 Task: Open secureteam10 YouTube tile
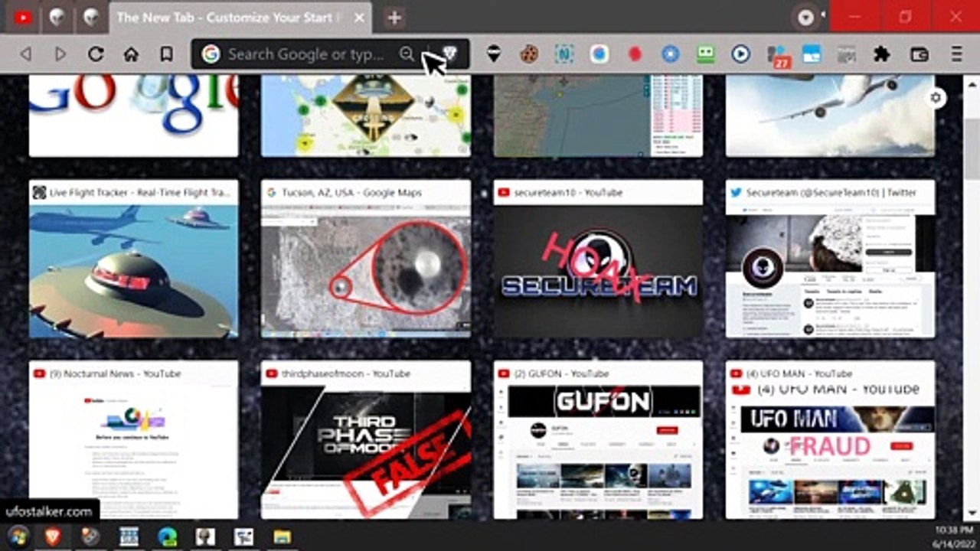click(x=598, y=259)
